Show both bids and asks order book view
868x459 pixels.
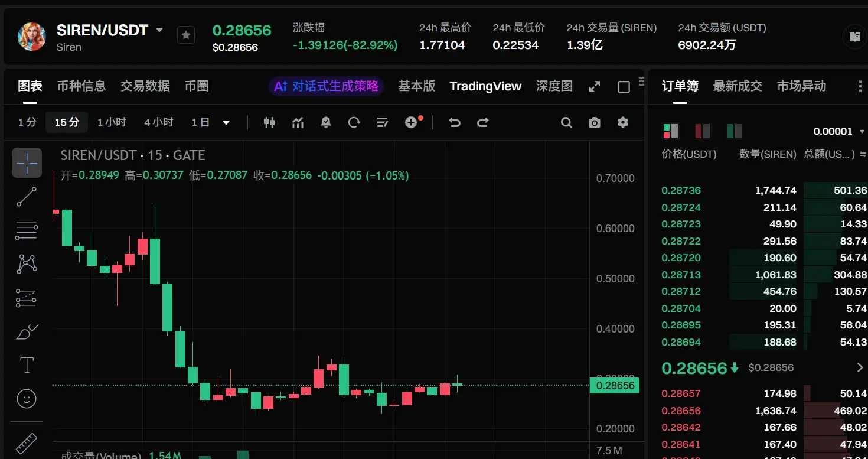[671, 131]
